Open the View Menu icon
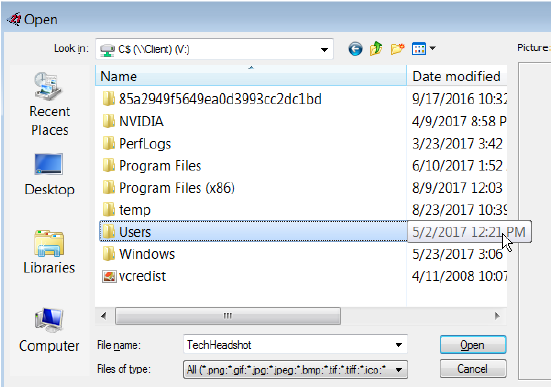This screenshot has height=388, width=552. pyautogui.click(x=419, y=49)
